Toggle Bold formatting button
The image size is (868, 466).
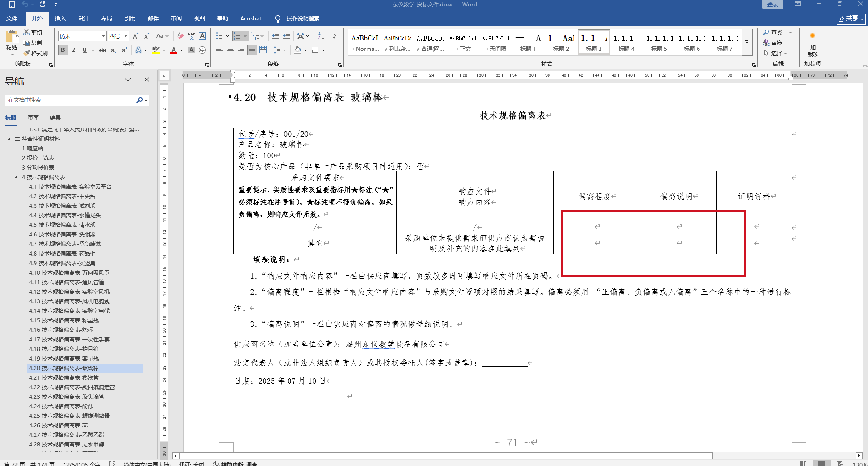tap(63, 50)
